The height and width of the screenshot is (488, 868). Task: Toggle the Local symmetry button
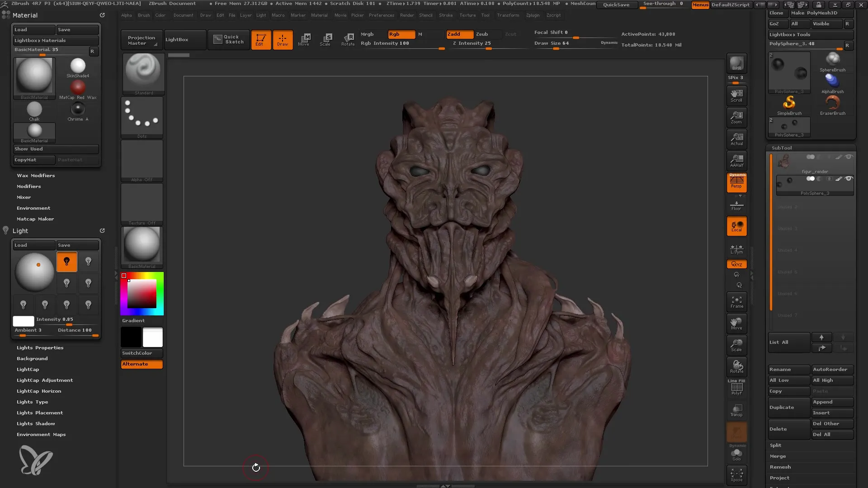coord(736,248)
